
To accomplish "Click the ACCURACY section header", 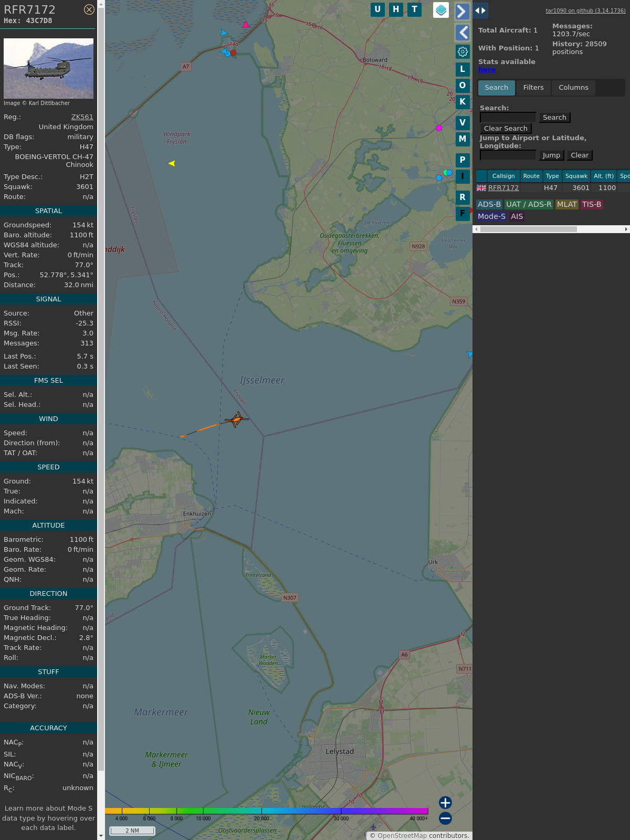I will (x=48, y=728).
